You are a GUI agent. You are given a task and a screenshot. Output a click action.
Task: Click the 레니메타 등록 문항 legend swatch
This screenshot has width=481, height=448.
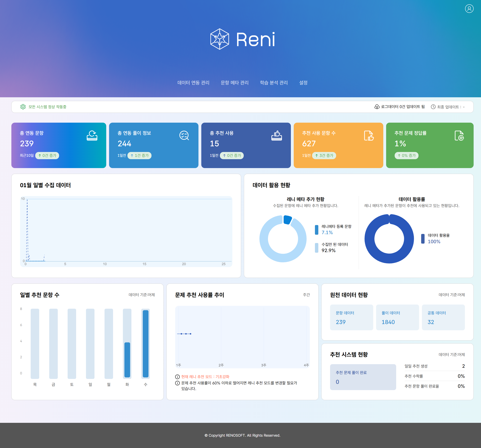tap(316, 230)
